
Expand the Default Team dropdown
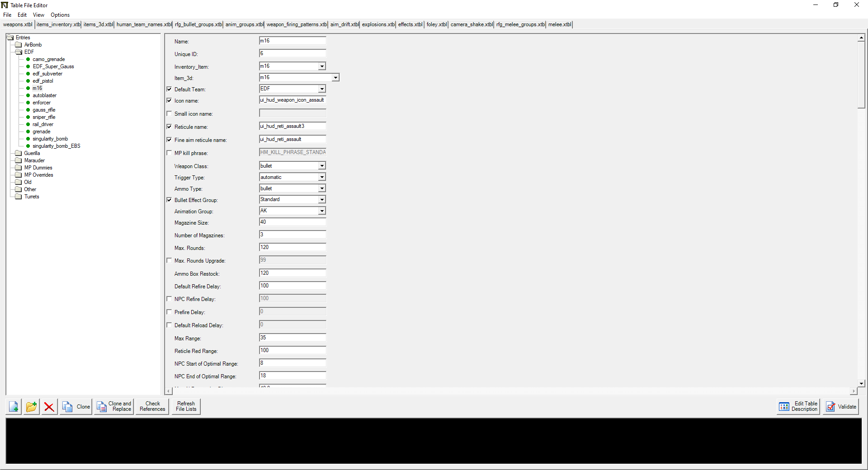(x=322, y=89)
